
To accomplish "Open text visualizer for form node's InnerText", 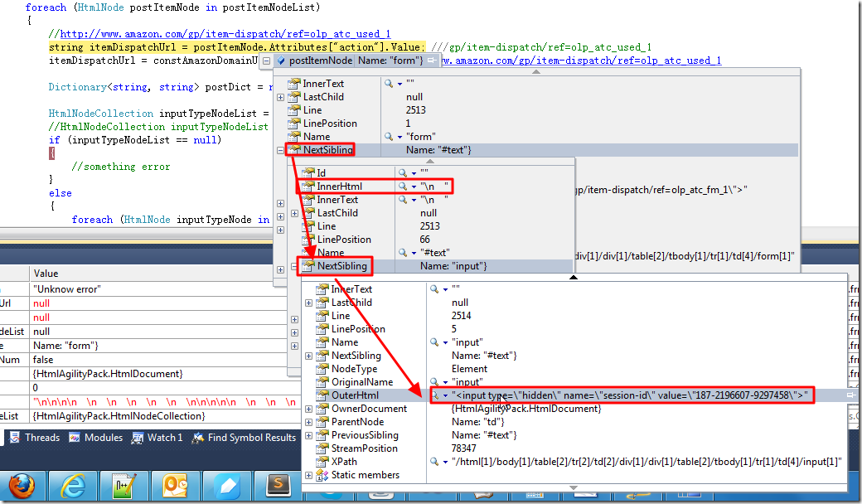I will pyautogui.click(x=389, y=84).
